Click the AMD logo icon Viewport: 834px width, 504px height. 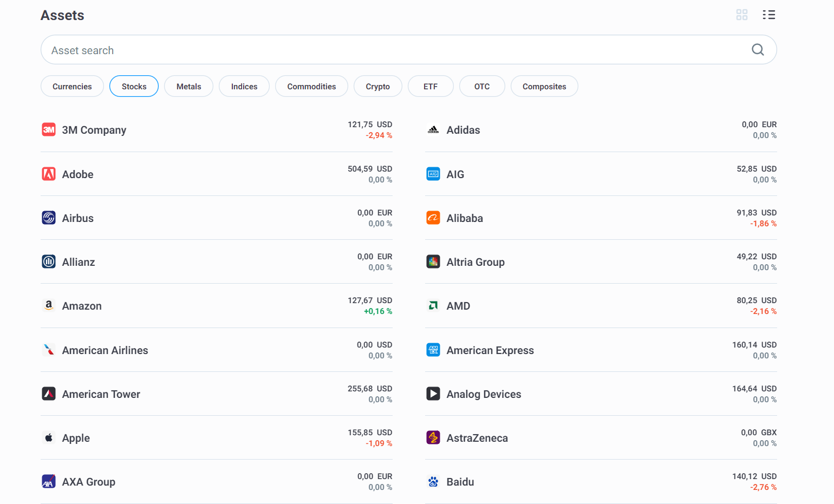(x=433, y=305)
